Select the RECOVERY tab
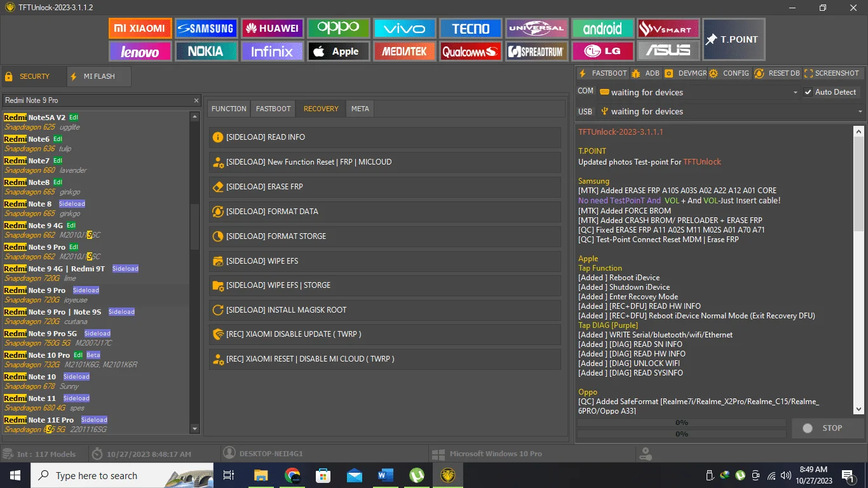This screenshot has height=488, width=868. pyautogui.click(x=321, y=109)
